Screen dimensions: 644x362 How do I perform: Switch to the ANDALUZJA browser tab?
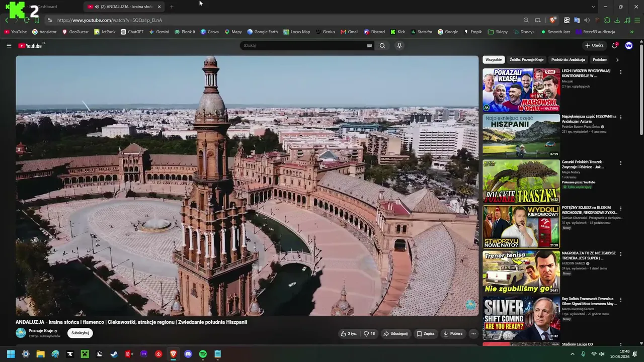point(124,7)
